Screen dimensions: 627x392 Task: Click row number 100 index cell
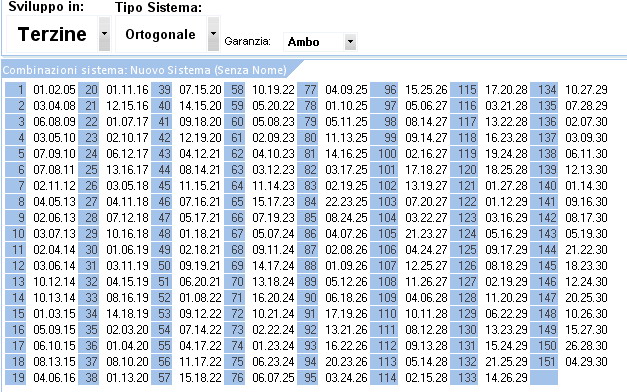point(384,154)
